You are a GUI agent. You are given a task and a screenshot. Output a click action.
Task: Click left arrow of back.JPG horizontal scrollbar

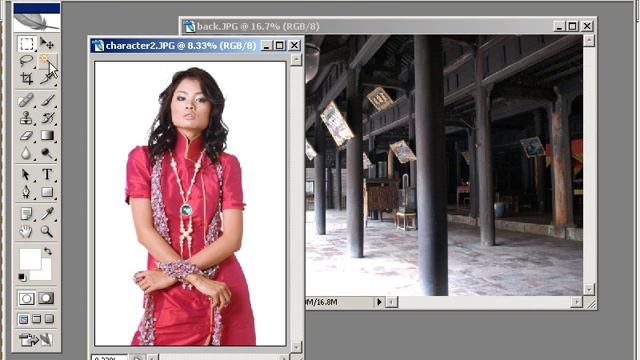tap(391, 302)
